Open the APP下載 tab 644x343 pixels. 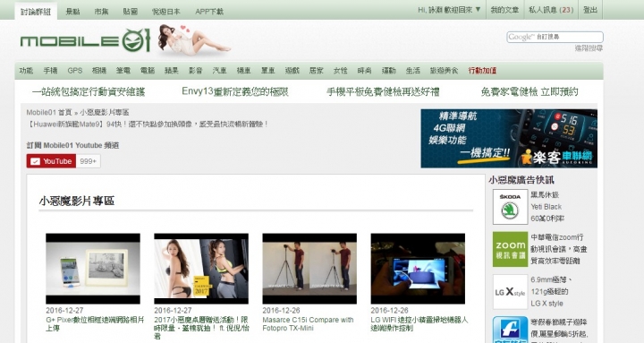pos(209,11)
